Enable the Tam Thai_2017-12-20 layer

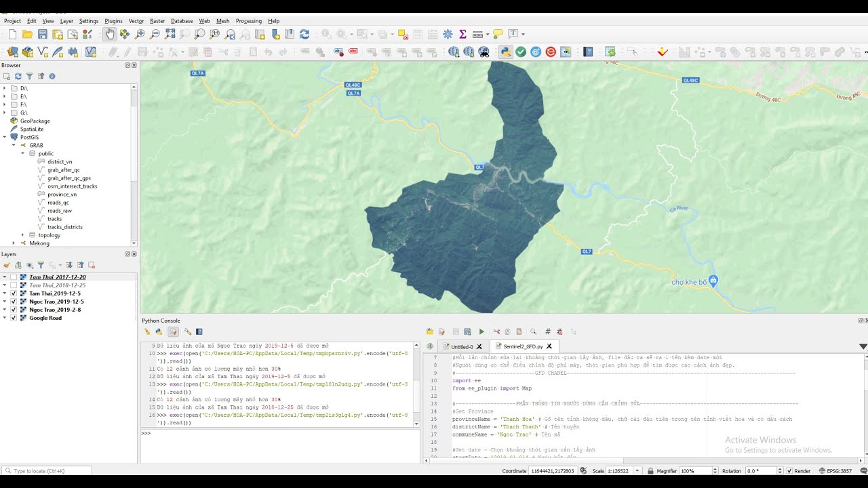[x=14, y=277]
